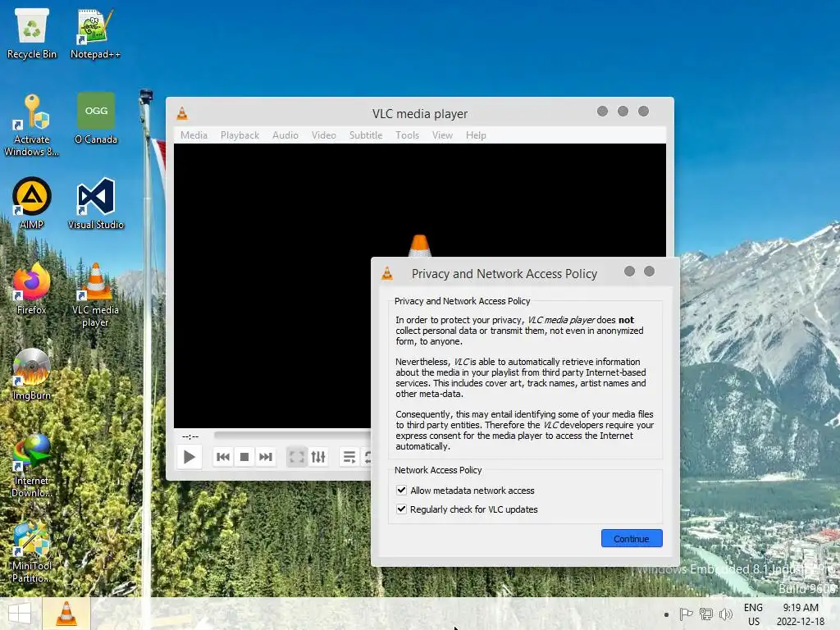Click the volume speaker tray icon
The height and width of the screenshot is (630, 840).
click(726, 614)
